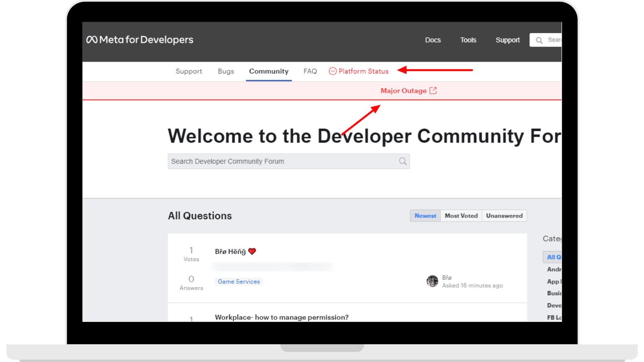644x362 pixels.
Task: Open the Docs menu
Action: pos(433,40)
